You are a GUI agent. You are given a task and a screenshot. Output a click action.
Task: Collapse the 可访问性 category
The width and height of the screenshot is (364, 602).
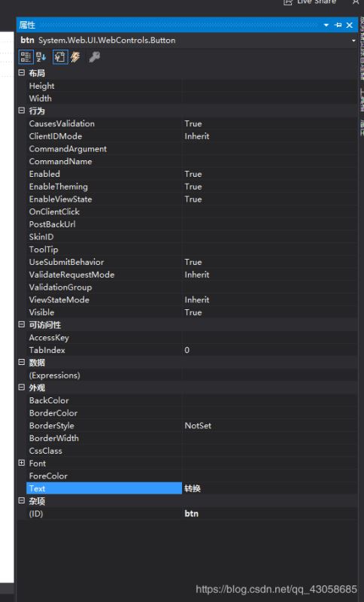(22, 324)
